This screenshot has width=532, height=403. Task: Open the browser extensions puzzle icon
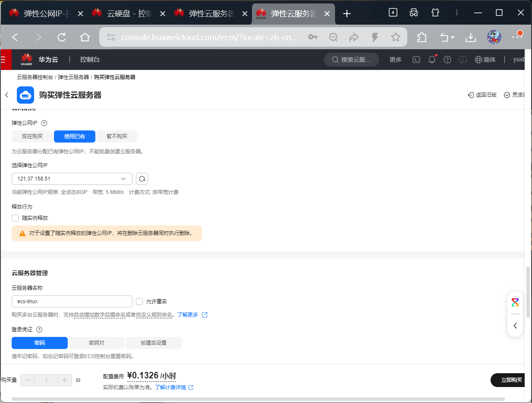[422, 37]
